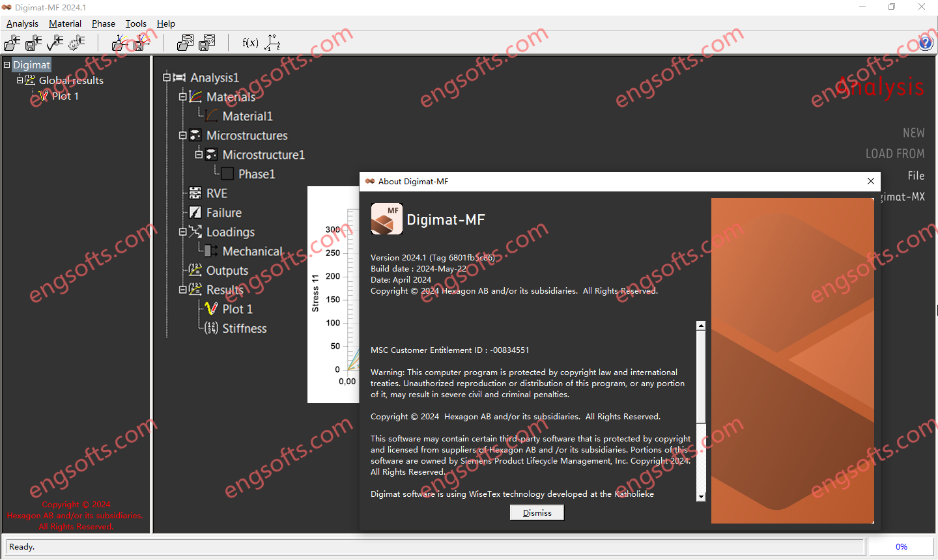Click the save-disk icon with the mesh picture
The width and height of the screenshot is (938, 560).
click(207, 43)
